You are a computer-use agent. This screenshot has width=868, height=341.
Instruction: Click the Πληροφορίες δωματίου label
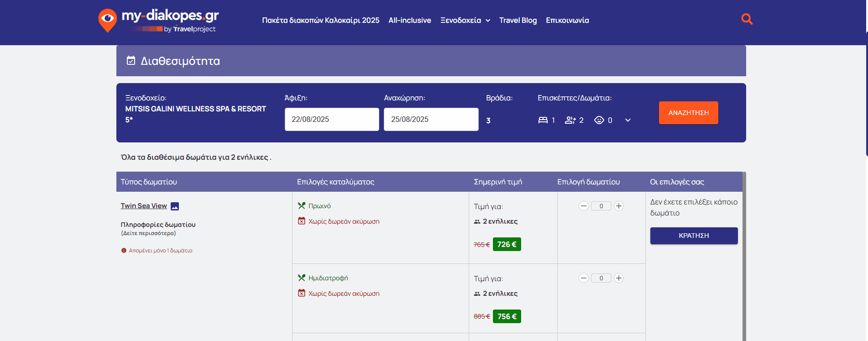[x=158, y=225]
